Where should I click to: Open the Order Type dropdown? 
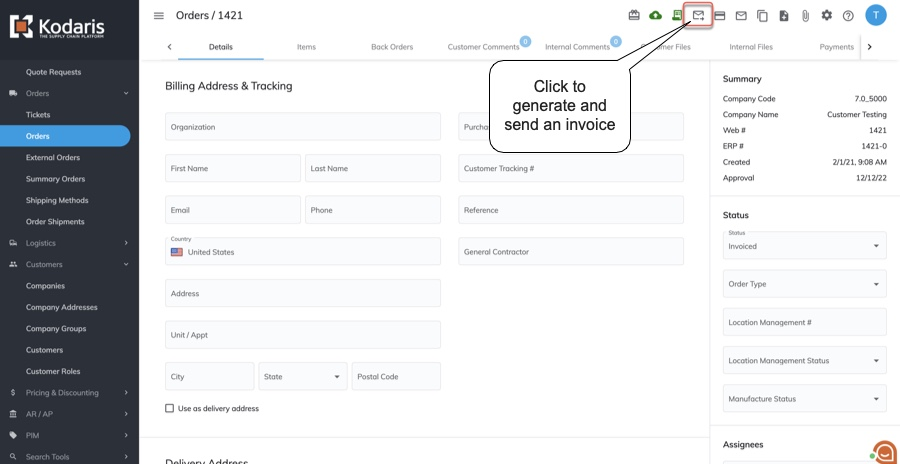[804, 284]
